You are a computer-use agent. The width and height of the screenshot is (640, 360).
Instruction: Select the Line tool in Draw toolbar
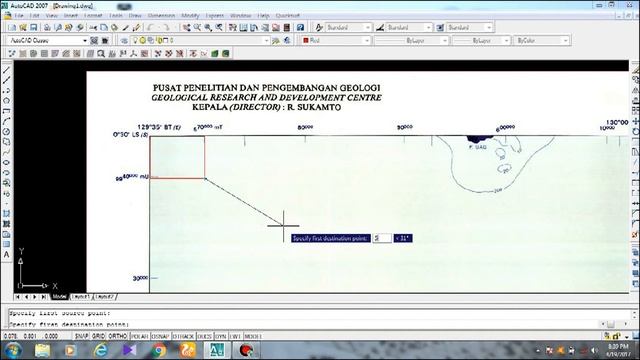coord(7,70)
